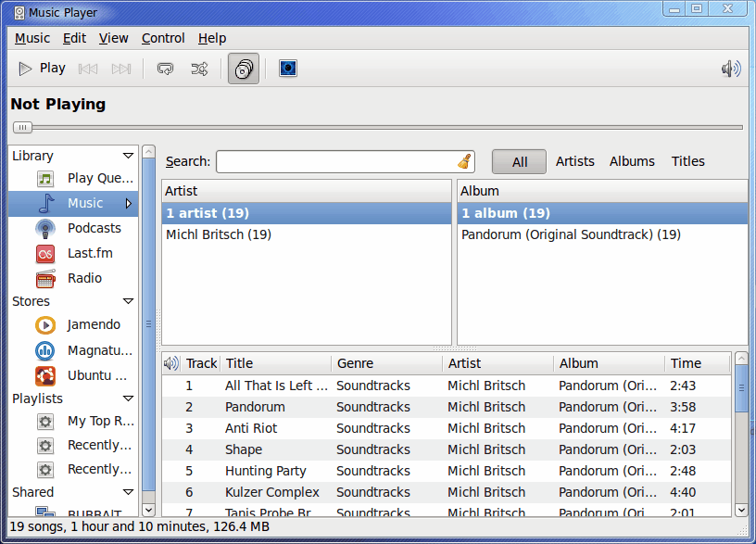The image size is (756, 544).
Task: Click the visualization icon in toolbar
Action: click(288, 69)
